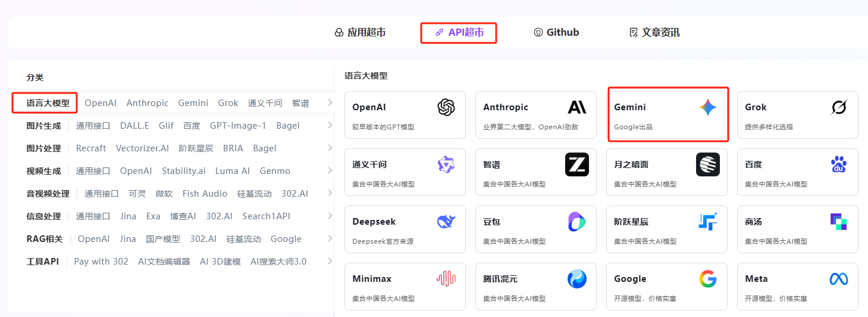Select the RAG相关 category
The image size is (868, 317).
45,239
